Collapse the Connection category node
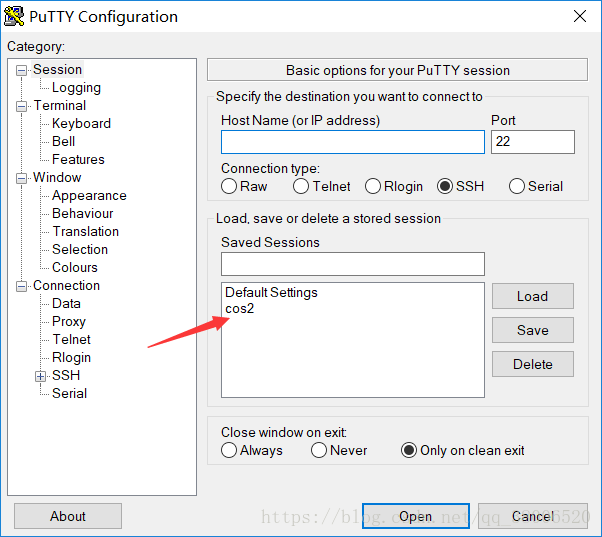This screenshot has width=602, height=537. point(22,286)
